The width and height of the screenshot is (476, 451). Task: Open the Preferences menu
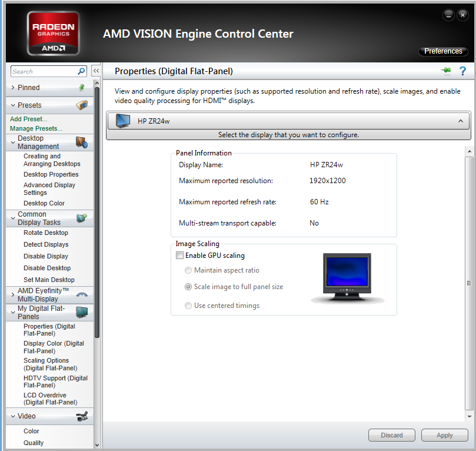[x=443, y=51]
